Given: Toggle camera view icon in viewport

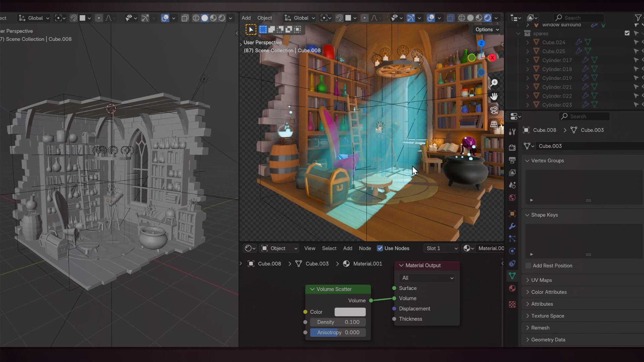Looking at the screenshot, I should click(x=494, y=110).
